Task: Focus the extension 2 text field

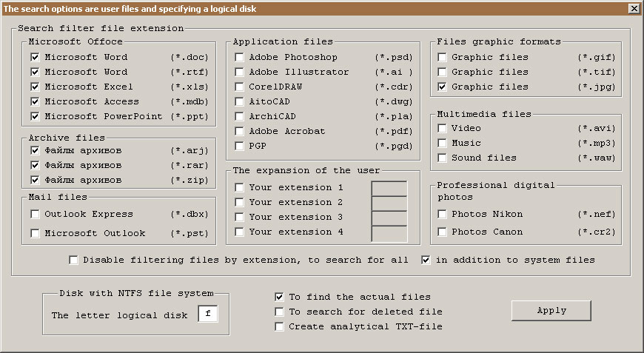Action: point(389,204)
